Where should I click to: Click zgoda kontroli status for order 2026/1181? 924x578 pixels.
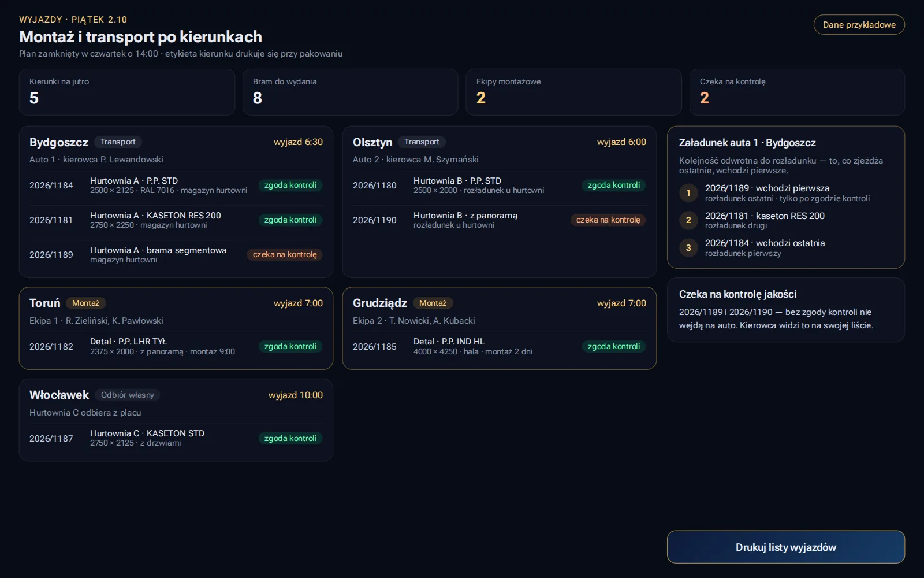coord(290,220)
